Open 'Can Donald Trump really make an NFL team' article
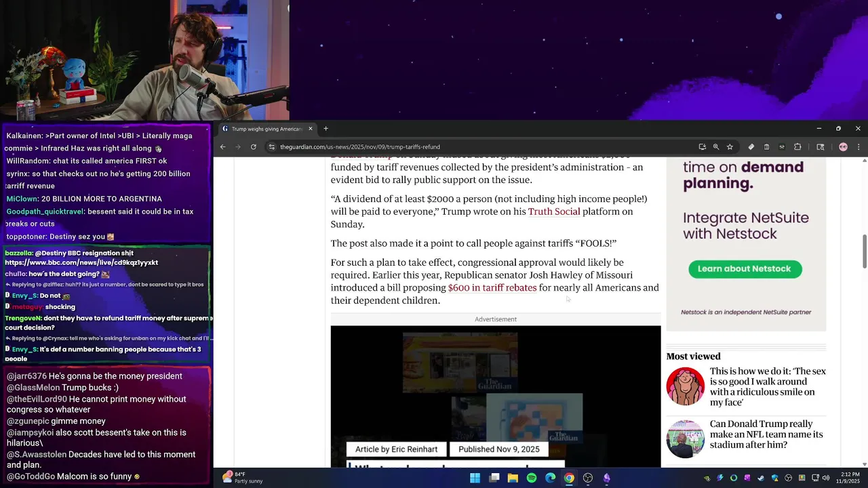The height and width of the screenshot is (488, 868). pyautogui.click(x=766, y=434)
